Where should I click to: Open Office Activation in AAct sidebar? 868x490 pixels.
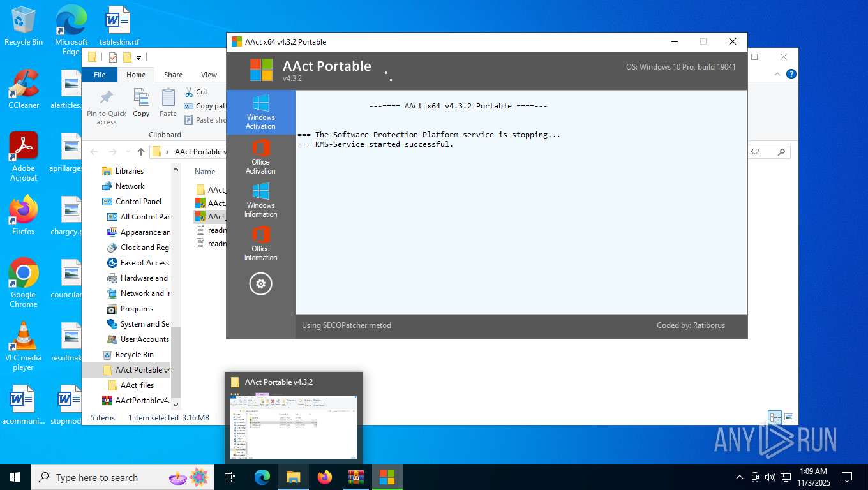coord(260,157)
